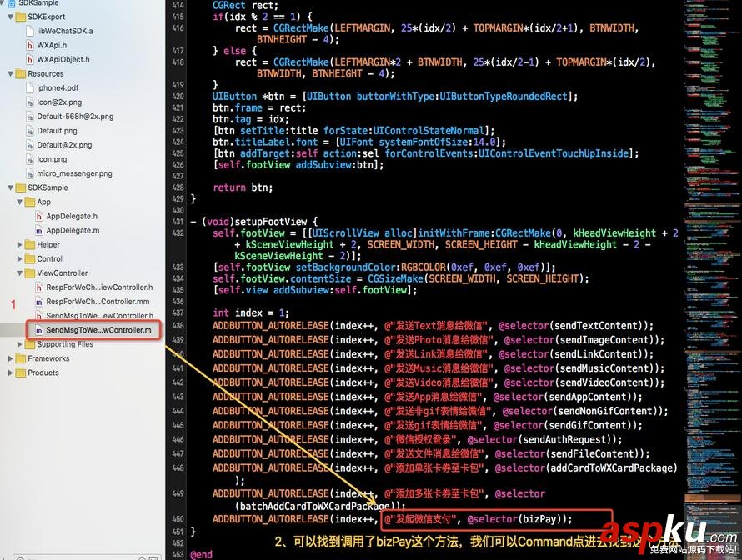
Task: Click the SDKSample folder icon
Action: click(x=20, y=187)
